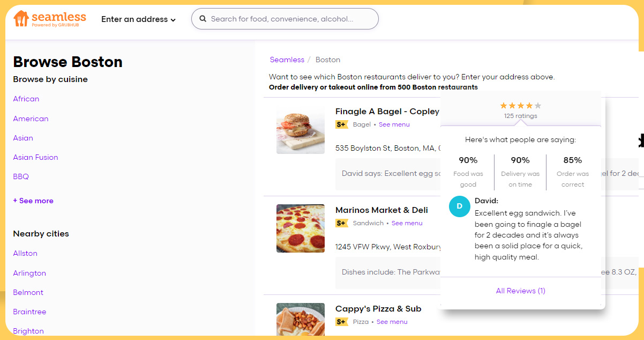View restaurants in Allston
This screenshot has width=644, height=340.
coord(25,253)
